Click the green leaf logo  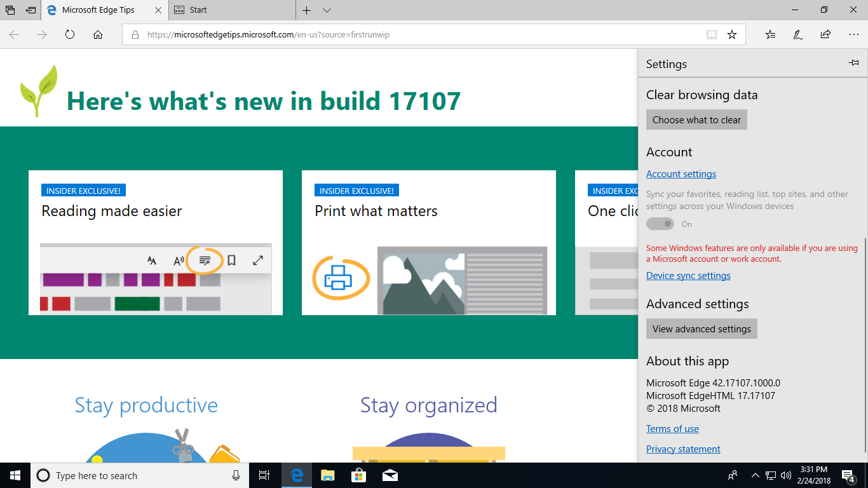click(39, 90)
